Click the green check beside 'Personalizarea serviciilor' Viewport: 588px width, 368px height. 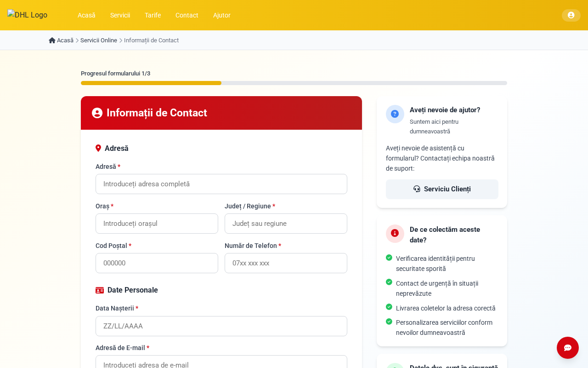point(389,322)
